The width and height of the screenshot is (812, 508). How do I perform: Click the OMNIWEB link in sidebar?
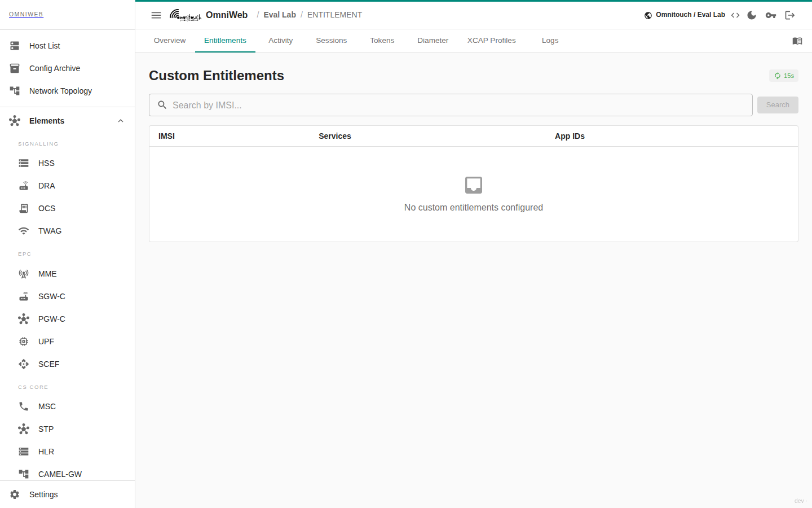26,14
